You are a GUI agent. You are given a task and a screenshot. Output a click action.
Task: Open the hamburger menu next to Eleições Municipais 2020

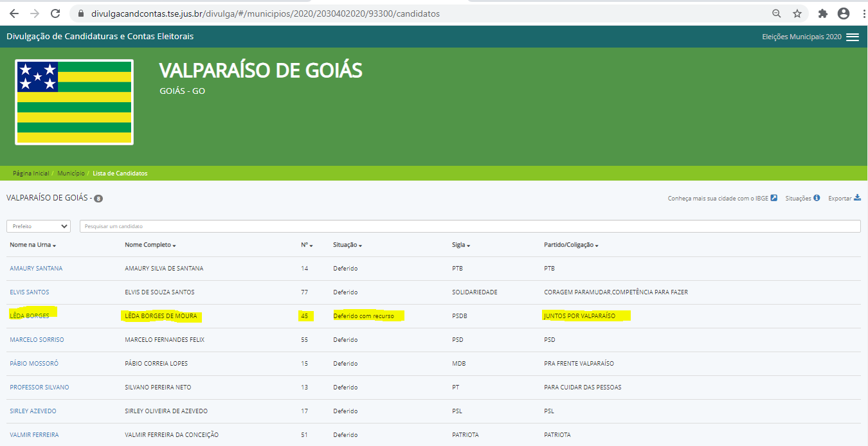853,37
